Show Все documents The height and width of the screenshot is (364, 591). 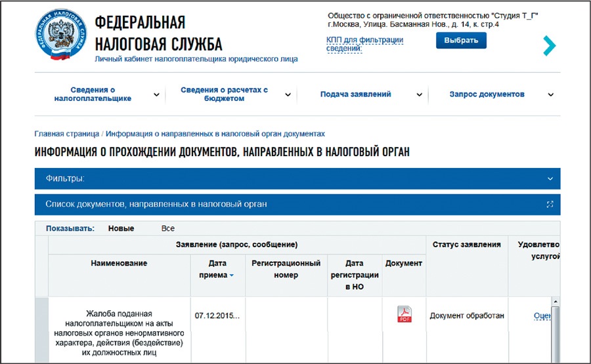[167, 228]
